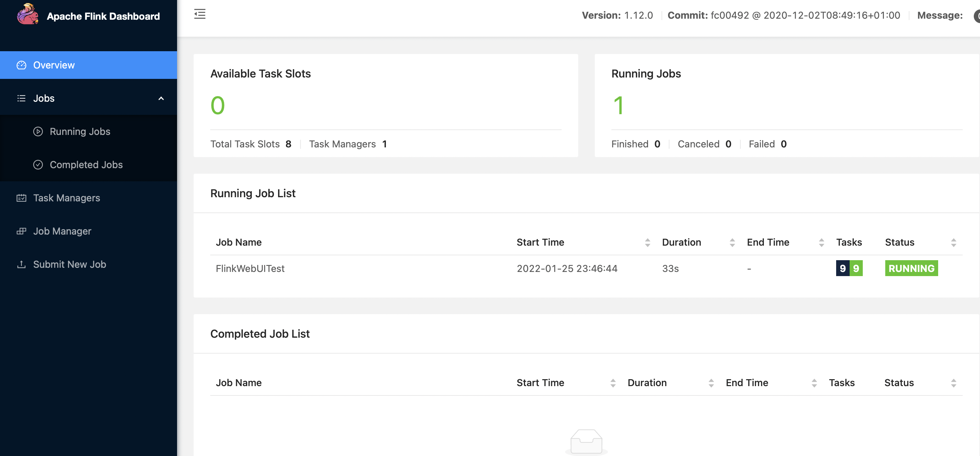Screen dimensions: 980x456
Task: Click the Task Managers schedule icon
Action: pos(21,198)
